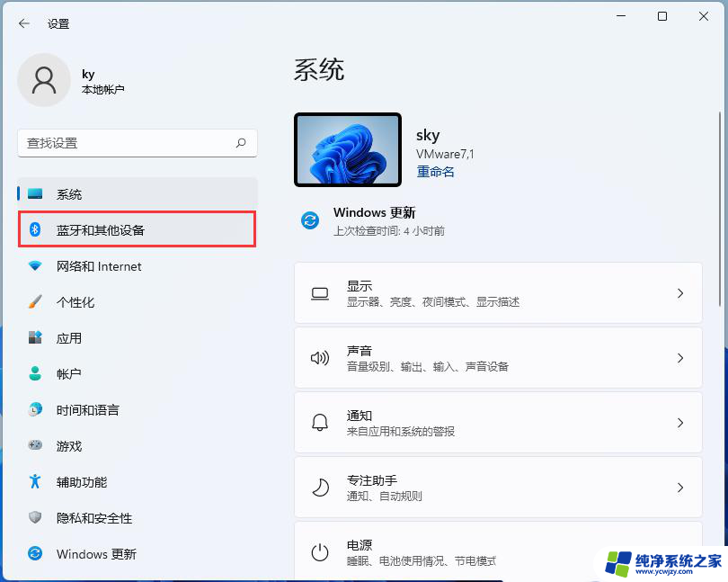Open 隐私和安全性 settings

pos(137,518)
